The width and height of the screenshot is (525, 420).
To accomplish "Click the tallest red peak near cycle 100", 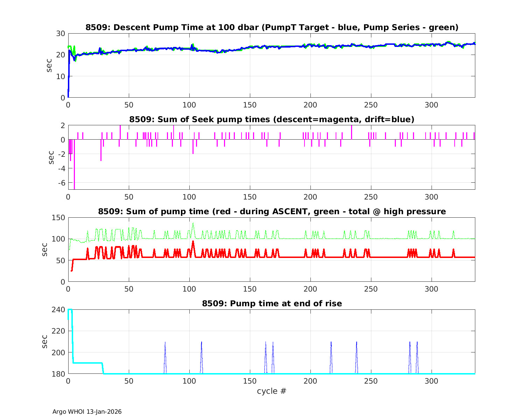I will pyautogui.click(x=193, y=242).
